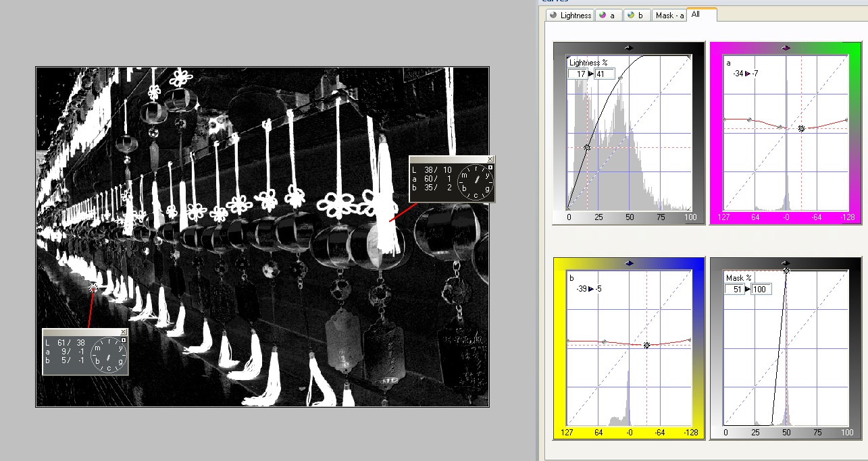Select the active Lightness curve control point
Screen dimensions: 868x461
587,147
